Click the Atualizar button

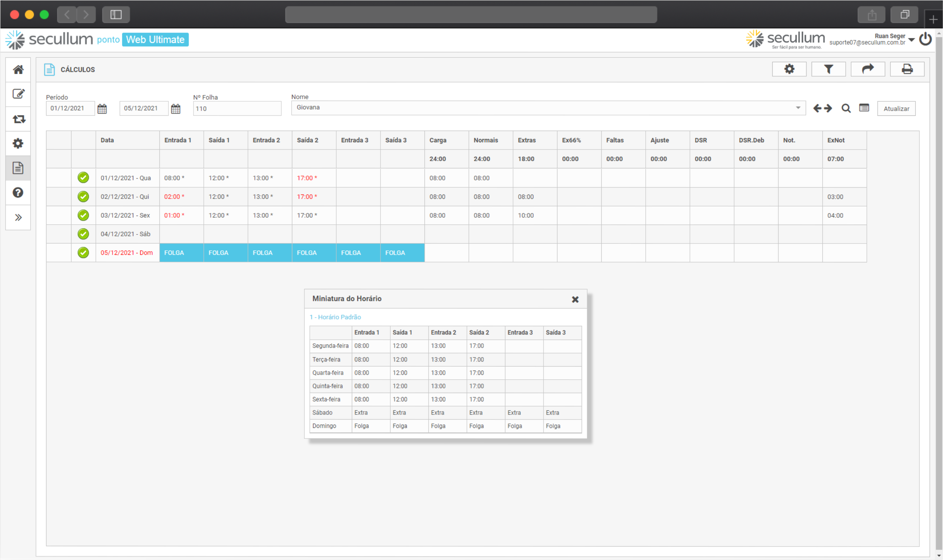896,109
